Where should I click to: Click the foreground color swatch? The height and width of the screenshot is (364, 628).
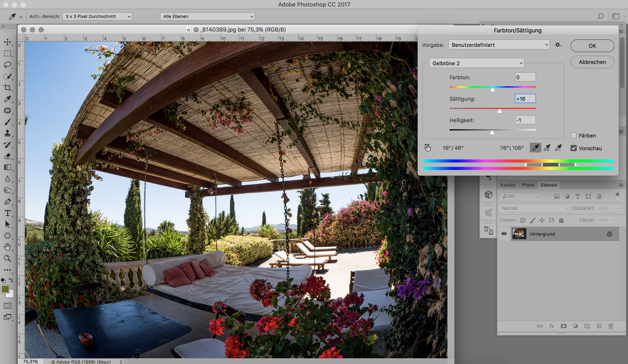pos(5,289)
